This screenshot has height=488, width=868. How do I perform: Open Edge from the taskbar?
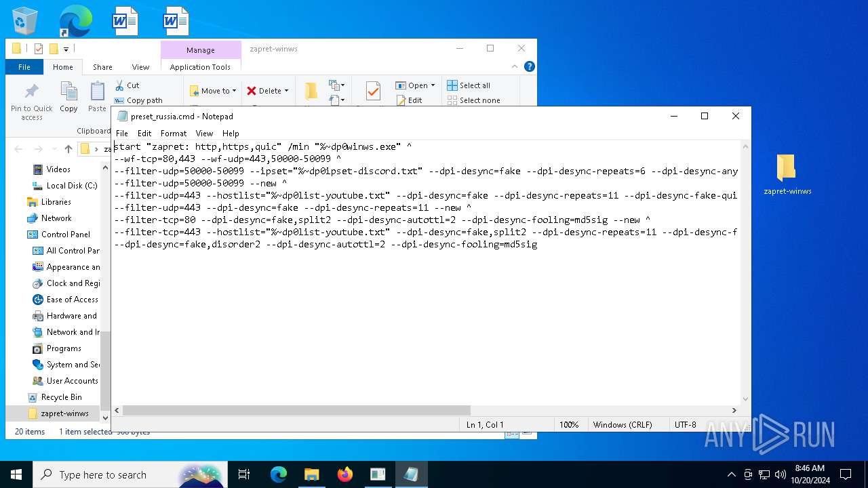click(279, 474)
